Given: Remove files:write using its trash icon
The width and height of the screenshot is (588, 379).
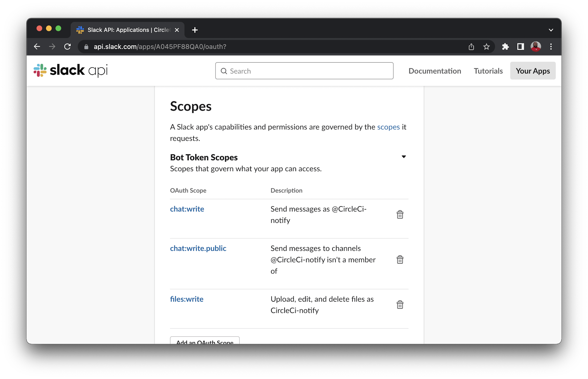Looking at the screenshot, I should coord(400,304).
